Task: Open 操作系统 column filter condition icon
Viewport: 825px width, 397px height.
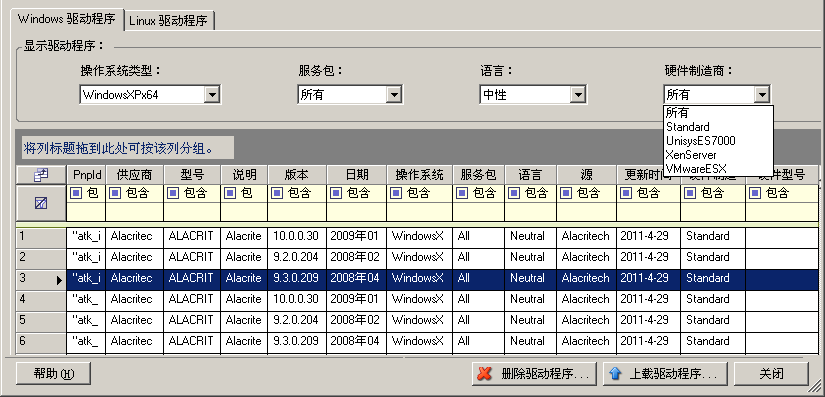Action: click(x=396, y=193)
